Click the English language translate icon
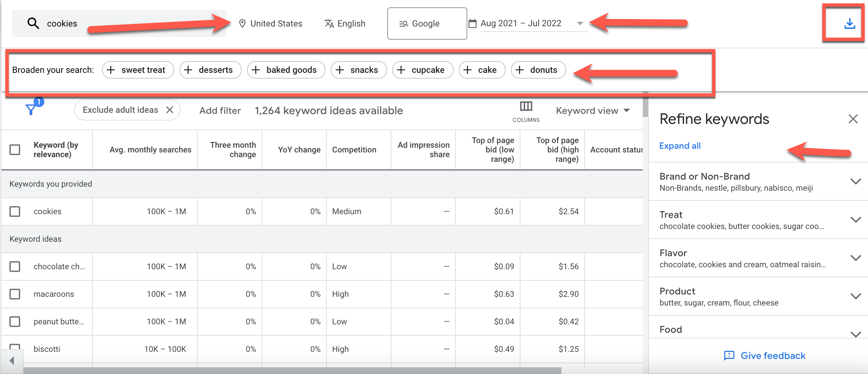 [329, 24]
